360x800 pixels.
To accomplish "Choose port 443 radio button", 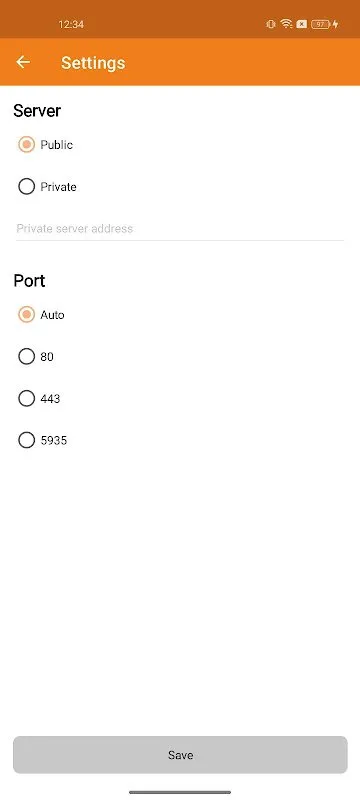I will (27, 398).
